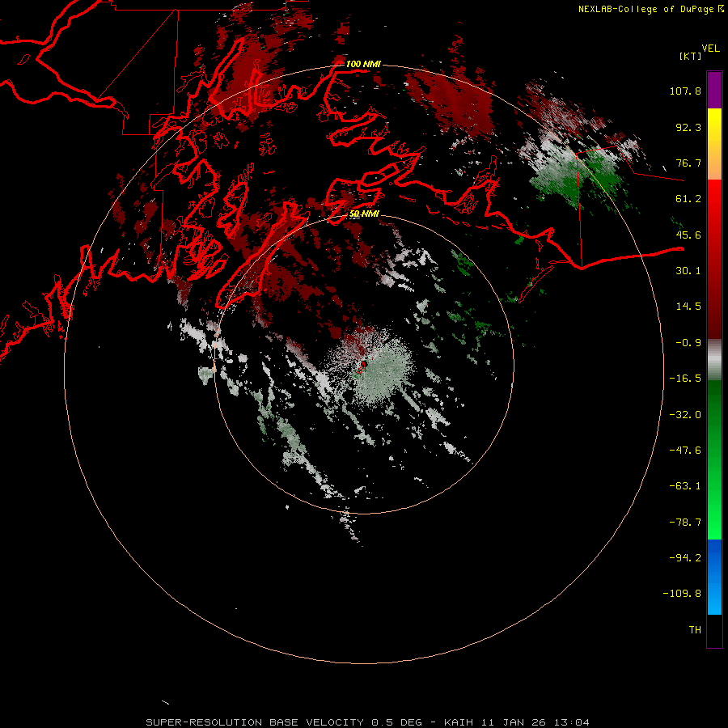Click the gray zero-velocity color bar segment
Viewport: 728px width, 728px height.
tap(714, 359)
